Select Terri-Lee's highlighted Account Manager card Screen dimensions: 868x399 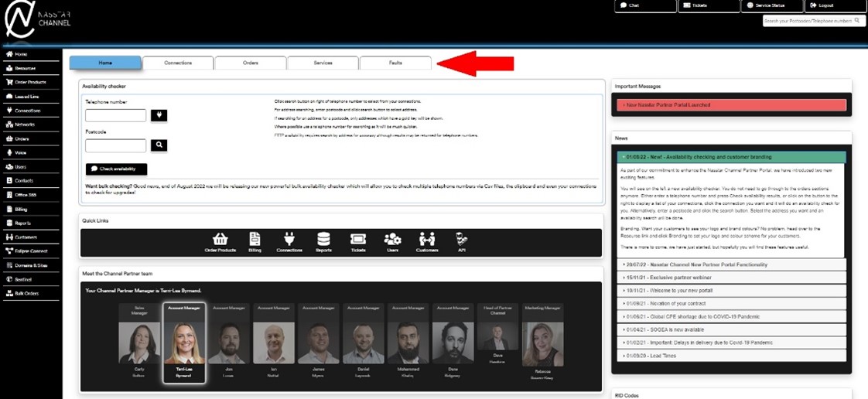tap(184, 343)
